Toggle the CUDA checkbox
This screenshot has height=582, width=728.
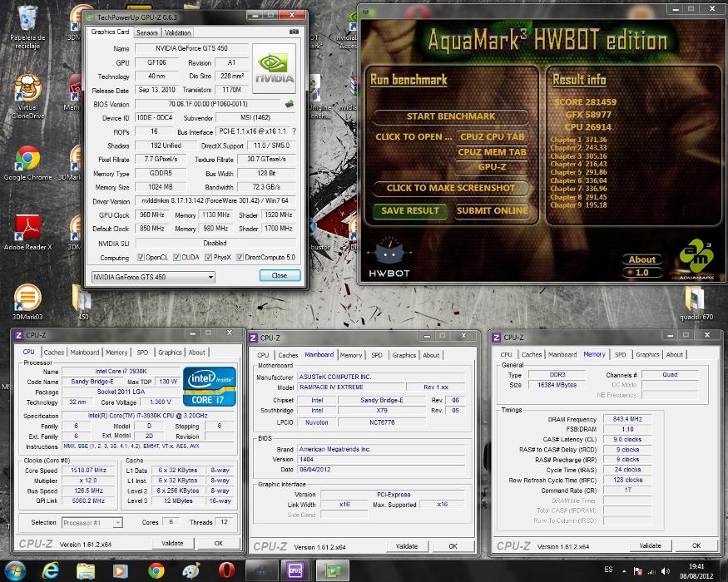click(x=177, y=257)
